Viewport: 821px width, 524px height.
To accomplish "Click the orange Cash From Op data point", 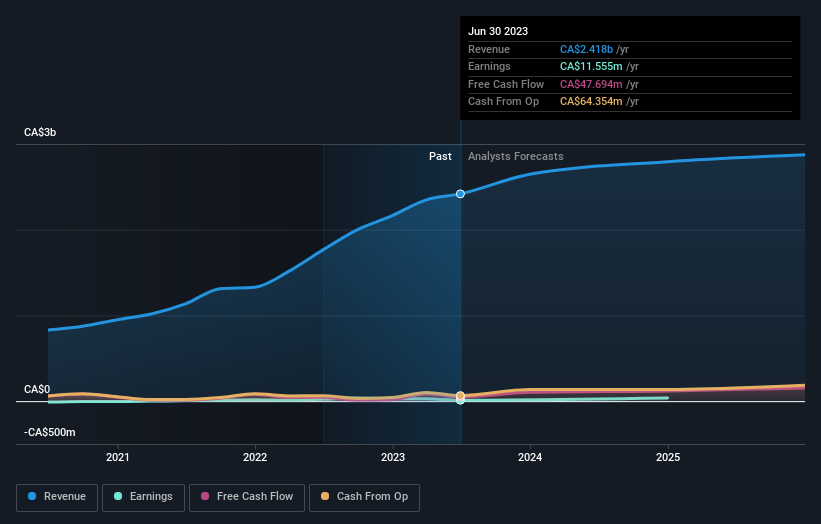I will [x=460, y=396].
